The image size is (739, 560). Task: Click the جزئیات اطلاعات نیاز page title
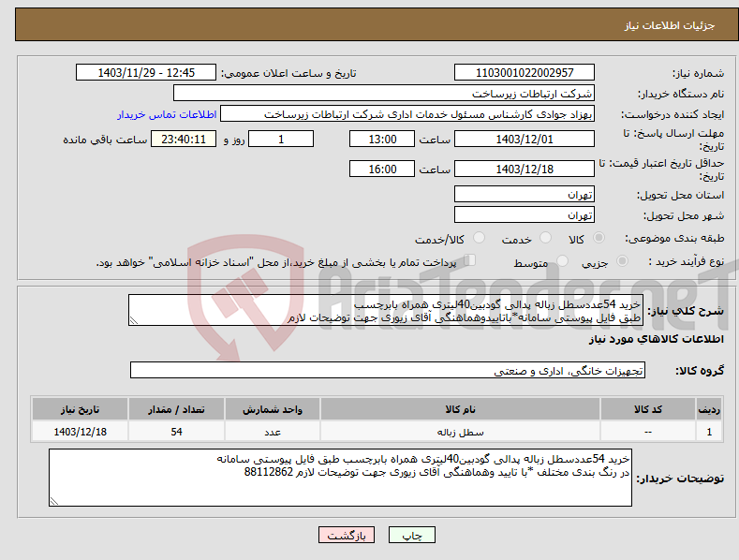point(670,25)
